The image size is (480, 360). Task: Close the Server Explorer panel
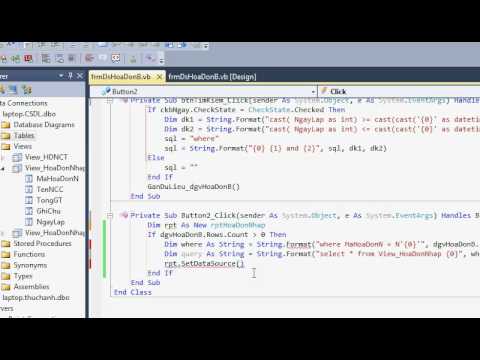80,76
